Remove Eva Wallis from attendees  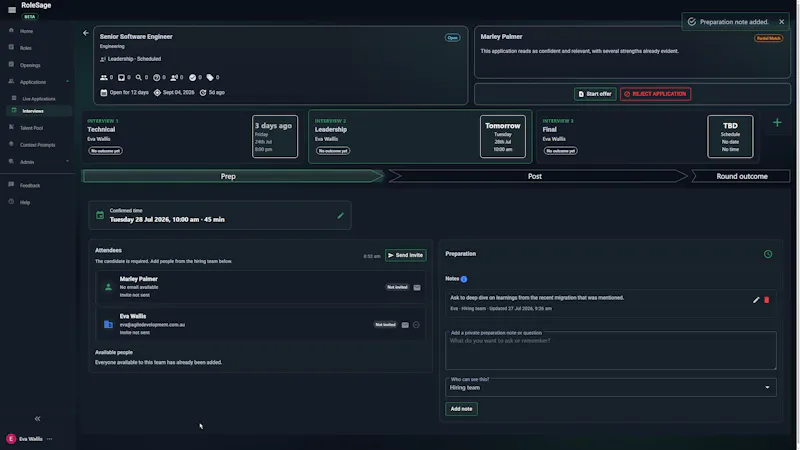point(416,325)
